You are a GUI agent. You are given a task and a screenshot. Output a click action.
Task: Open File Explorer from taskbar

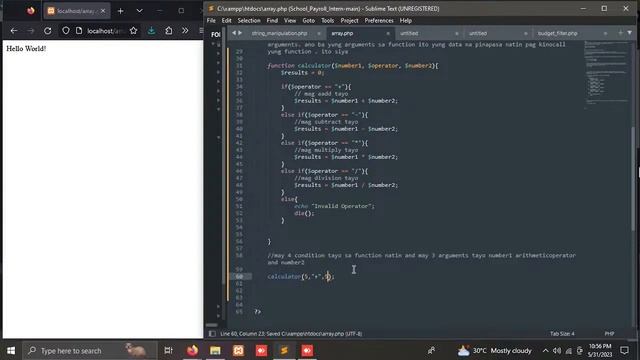[215, 350]
